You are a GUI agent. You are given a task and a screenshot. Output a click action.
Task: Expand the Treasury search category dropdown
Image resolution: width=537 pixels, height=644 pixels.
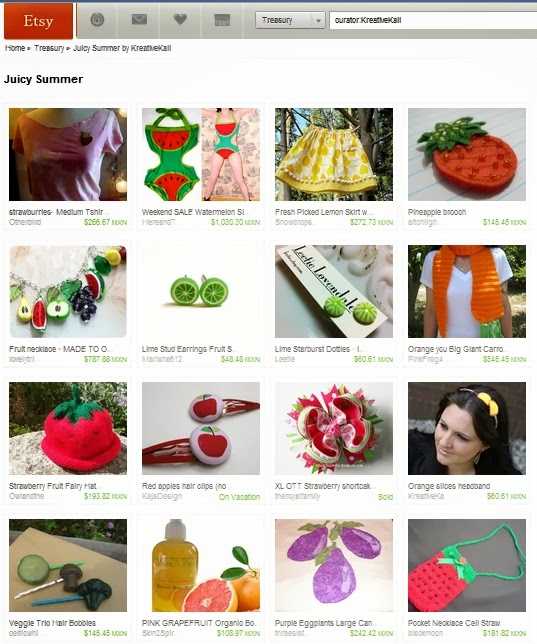coord(290,20)
